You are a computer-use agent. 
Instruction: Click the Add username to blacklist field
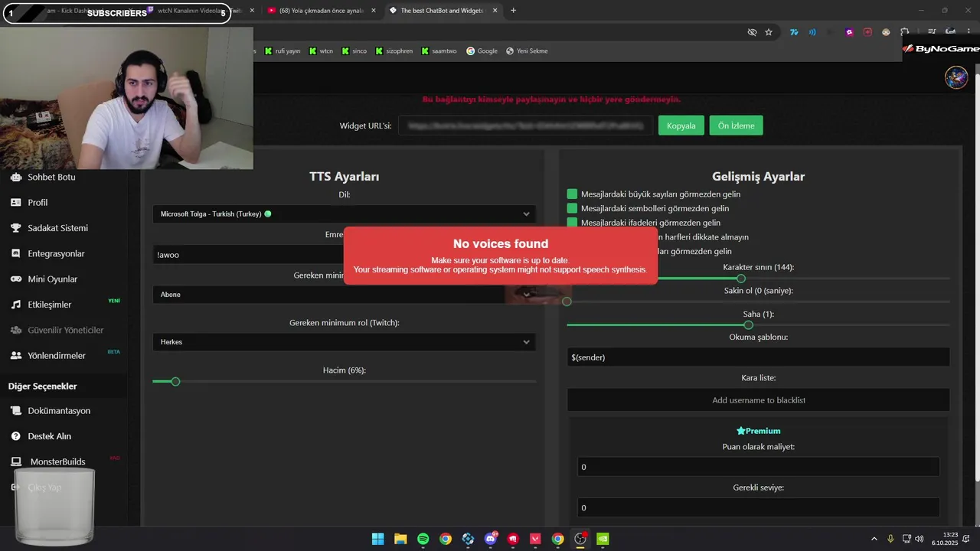pos(758,400)
